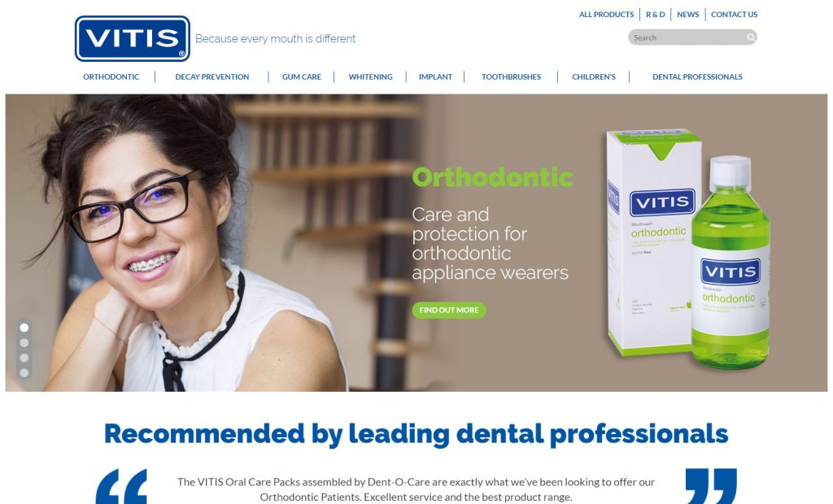Select the third carousel slide dot
Viewport: 833px width, 504px height.
[x=24, y=358]
